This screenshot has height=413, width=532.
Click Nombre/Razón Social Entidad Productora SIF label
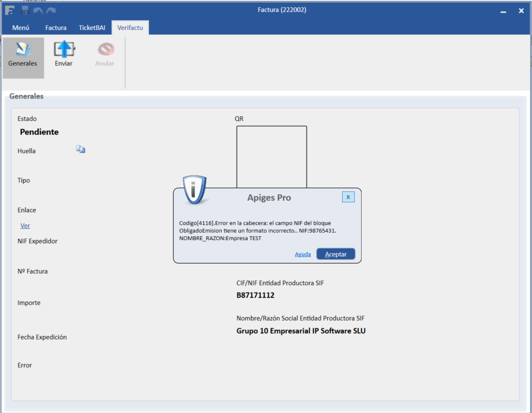(301, 318)
